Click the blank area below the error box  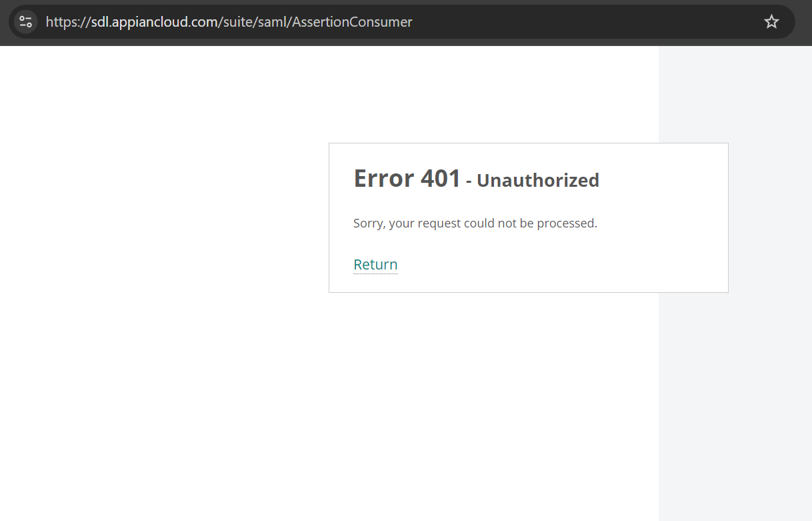(x=493, y=400)
